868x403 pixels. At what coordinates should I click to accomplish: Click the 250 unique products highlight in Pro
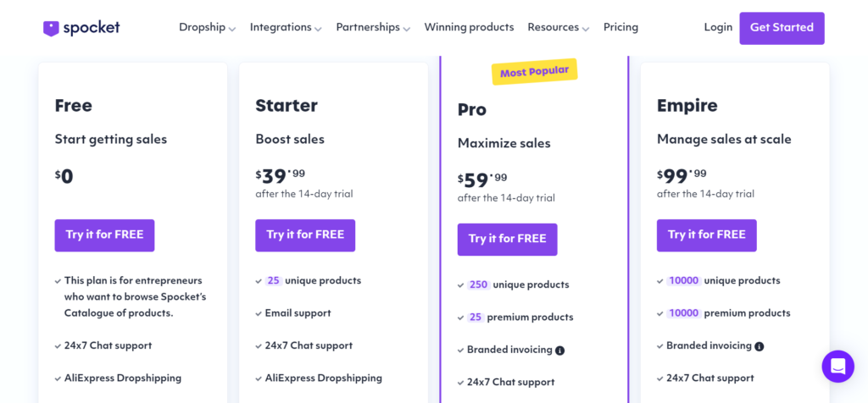478,285
